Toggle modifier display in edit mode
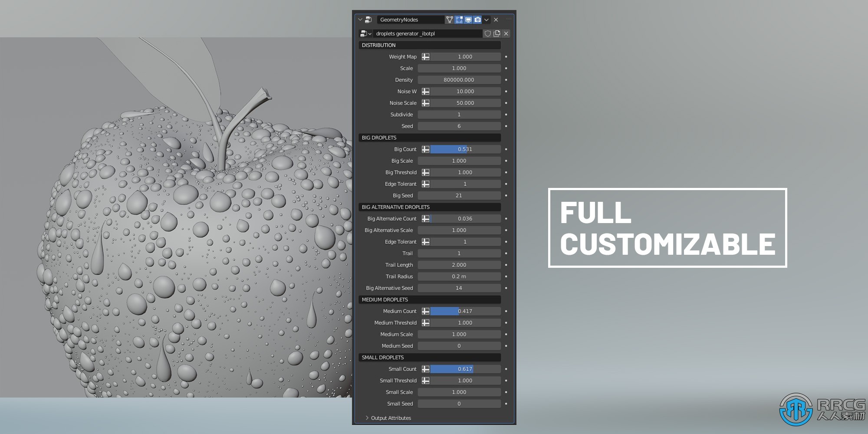Viewport: 868px width, 434px height. tap(459, 20)
